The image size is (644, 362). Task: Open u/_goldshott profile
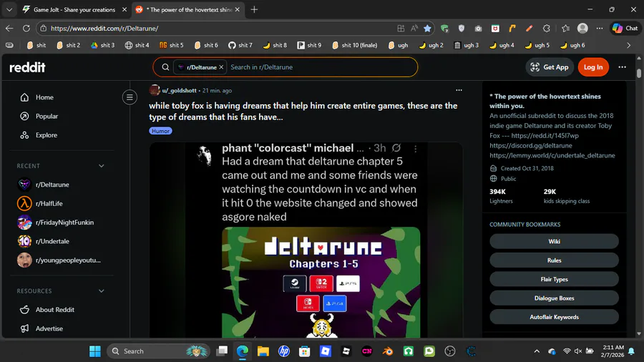pos(179,90)
